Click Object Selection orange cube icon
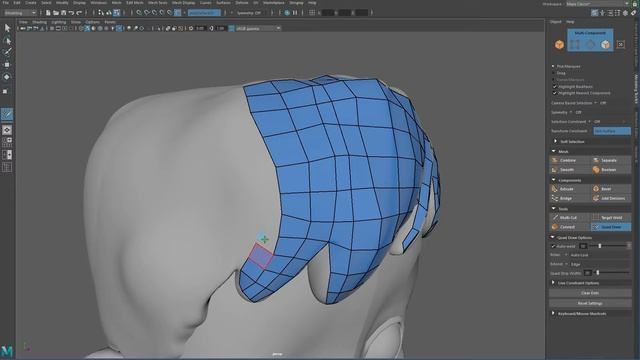 click(559, 44)
